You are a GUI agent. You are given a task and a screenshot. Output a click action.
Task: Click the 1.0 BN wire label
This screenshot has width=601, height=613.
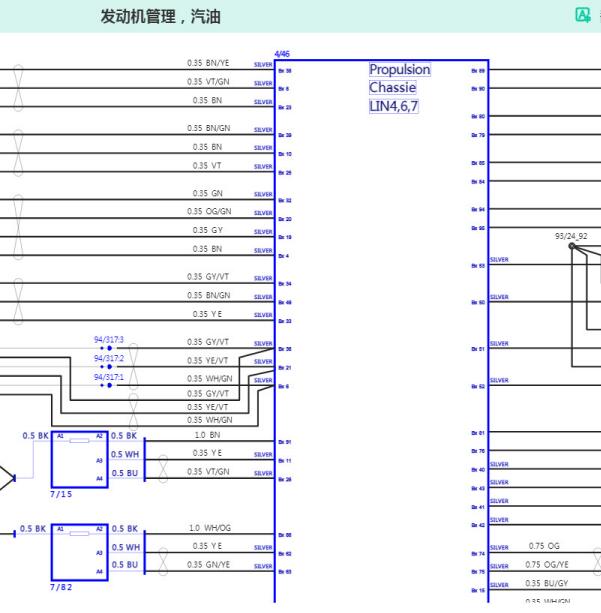point(208,435)
